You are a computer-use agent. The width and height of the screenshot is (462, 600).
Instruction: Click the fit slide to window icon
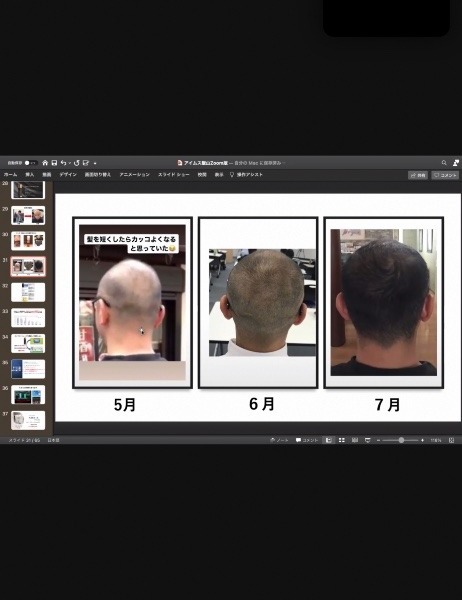coord(452,440)
